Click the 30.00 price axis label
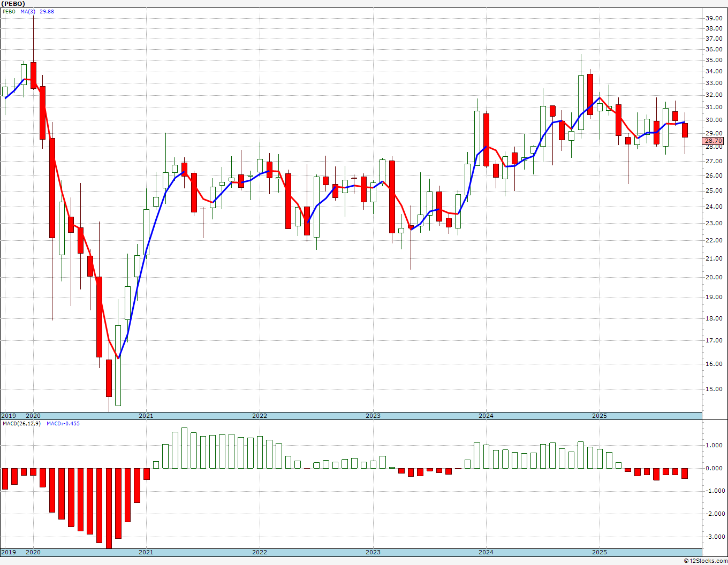 [x=714, y=120]
